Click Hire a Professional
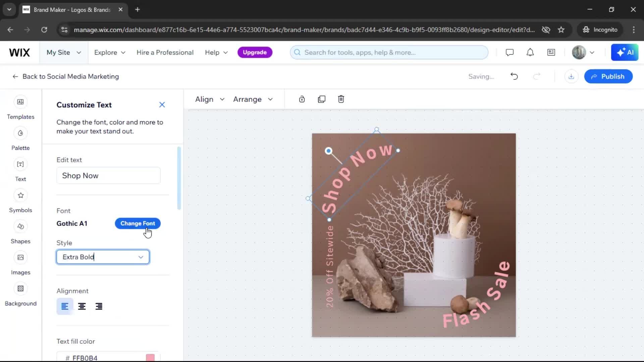The height and width of the screenshot is (362, 644). (x=165, y=53)
